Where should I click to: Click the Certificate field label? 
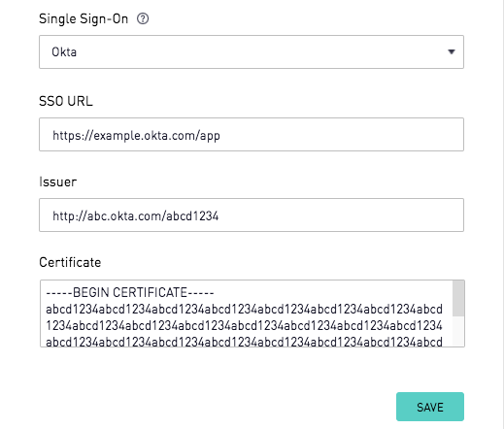point(70,262)
